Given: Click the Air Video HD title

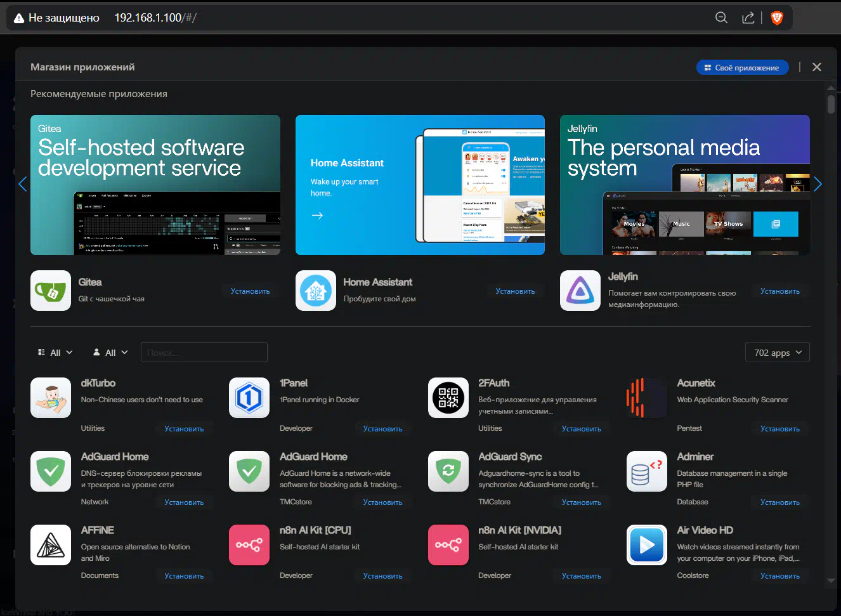Looking at the screenshot, I should [x=705, y=530].
